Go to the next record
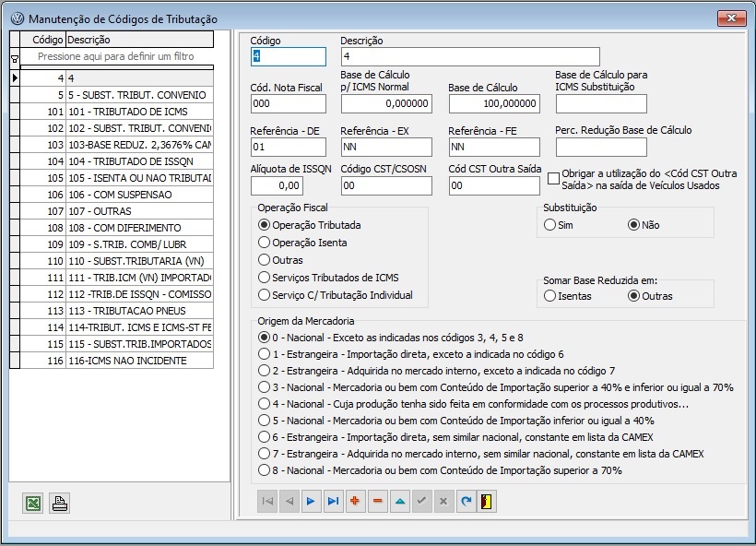 tap(311, 502)
